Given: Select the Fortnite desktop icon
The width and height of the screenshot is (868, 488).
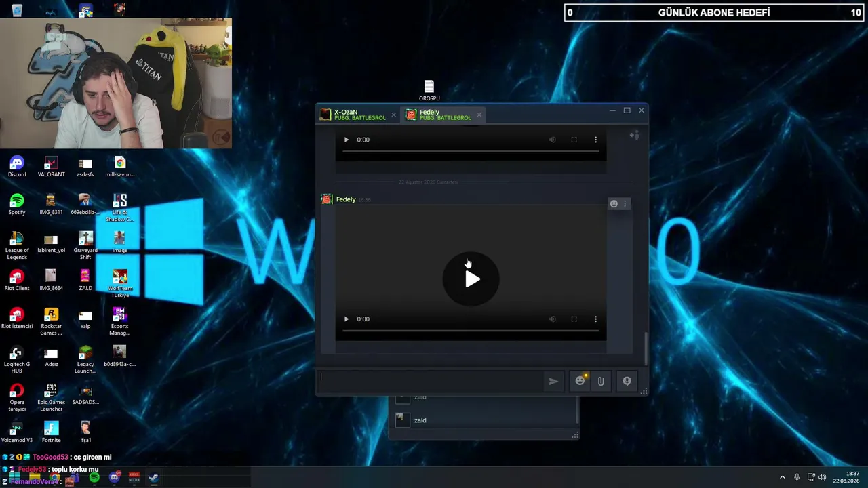Looking at the screenshot, I should [51, 432].
